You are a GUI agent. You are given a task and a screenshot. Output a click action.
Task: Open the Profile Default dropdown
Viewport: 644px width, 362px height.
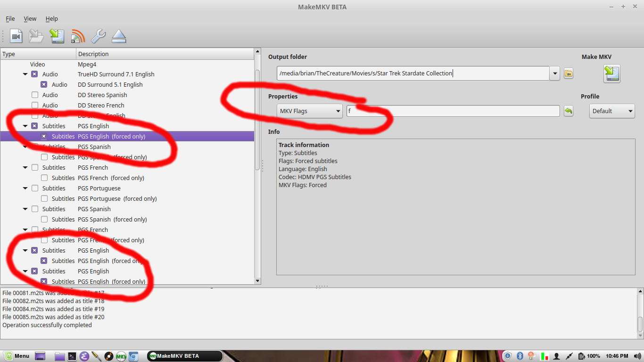pyautogui.click(x=612, y=111)
